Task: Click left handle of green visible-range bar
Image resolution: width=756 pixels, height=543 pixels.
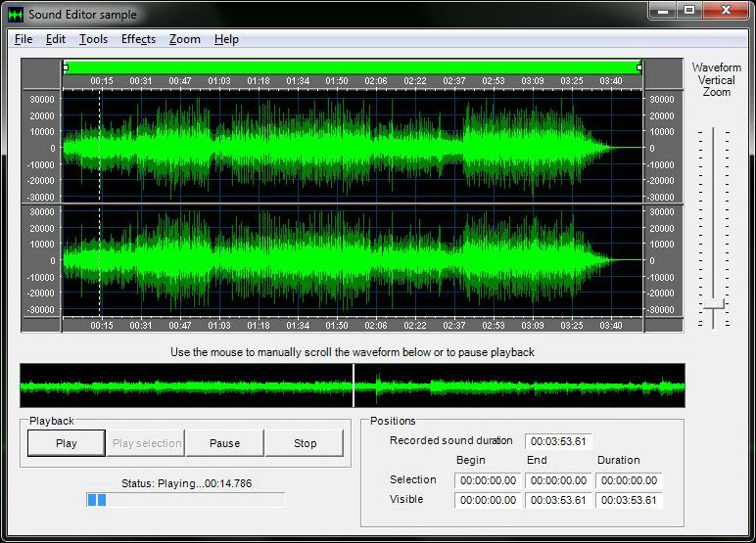Action: click(x=66, y=67)
